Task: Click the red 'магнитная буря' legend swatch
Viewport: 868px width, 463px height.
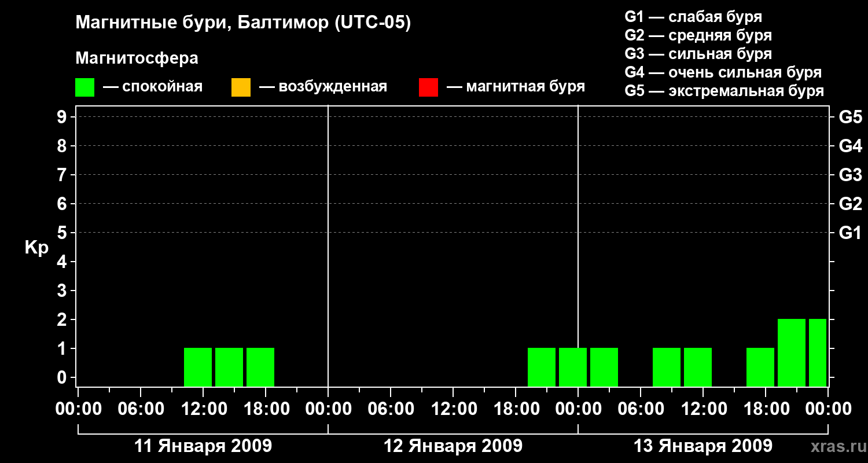Action: click(428, 87)
